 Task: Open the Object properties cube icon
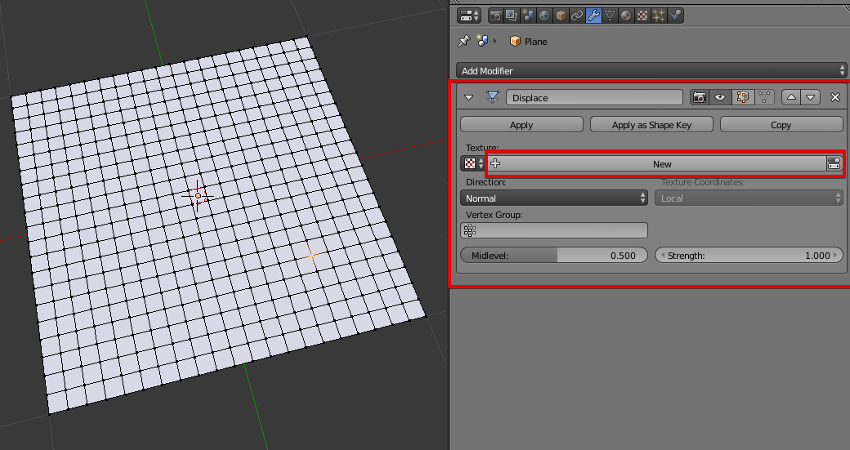click(x=560, y=15)
